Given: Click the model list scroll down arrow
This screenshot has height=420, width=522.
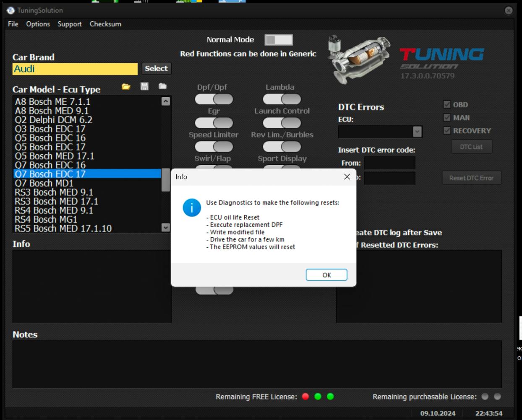Looking at the screenshot, I should 166,227.
